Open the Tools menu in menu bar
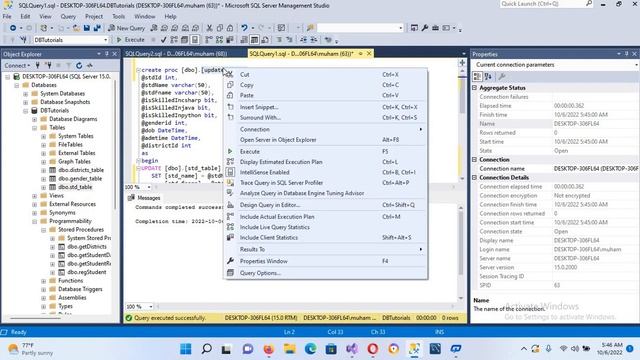This screenshot has height=360, width=640. 119,16
